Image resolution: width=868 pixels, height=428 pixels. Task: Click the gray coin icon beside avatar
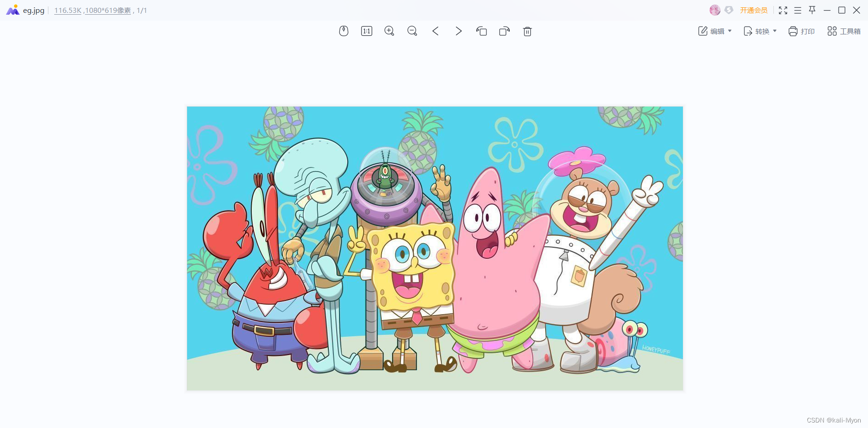click(x=728, y=10)
